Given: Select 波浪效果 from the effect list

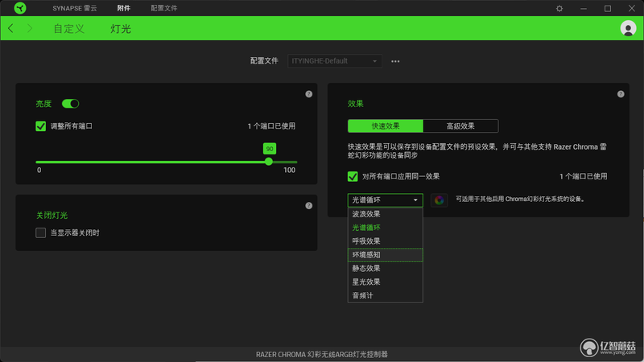Looking at the screenshot, I should [386, 214].
